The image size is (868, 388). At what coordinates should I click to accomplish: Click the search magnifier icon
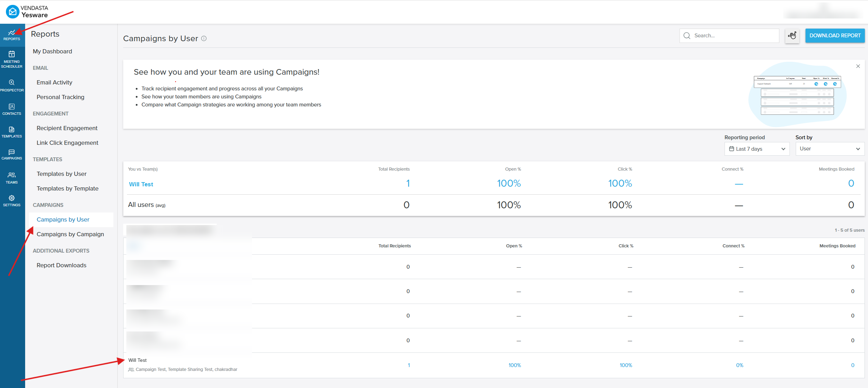coord(687,36)
